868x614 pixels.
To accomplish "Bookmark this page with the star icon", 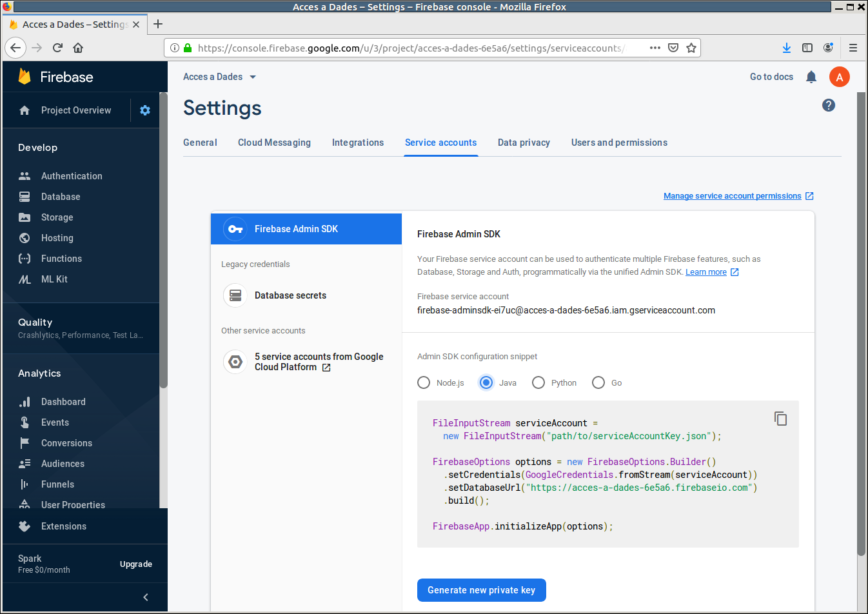I will 691,48.
